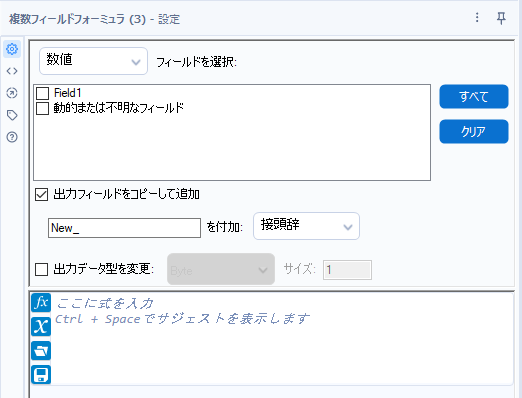Open the three-dot options menu
Screen dimensions: 522x398
click(477, 17)
